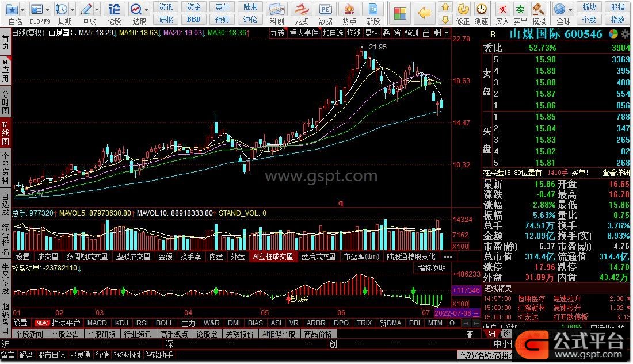This screenshot has height=364, width=633.
Task: Click the 测速 speed test clock icon
Action: pyautogui.click(x=481, y=9)
